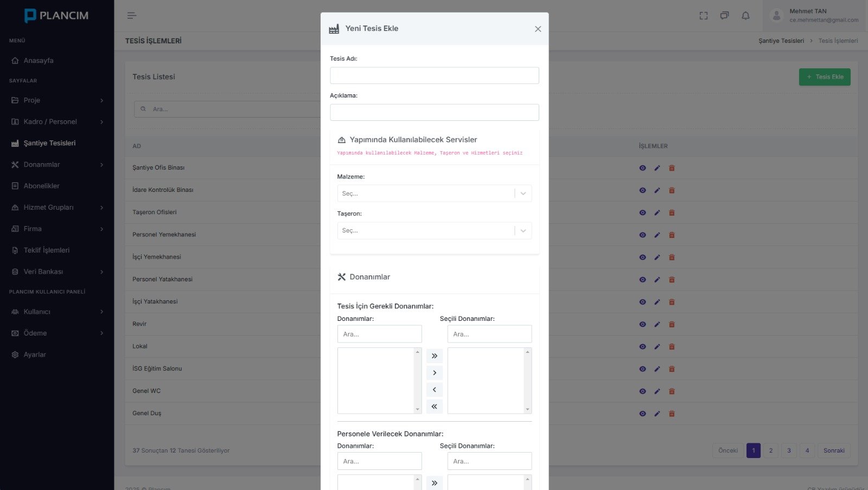Edit the Genel Duş entry

pos(657,414)
